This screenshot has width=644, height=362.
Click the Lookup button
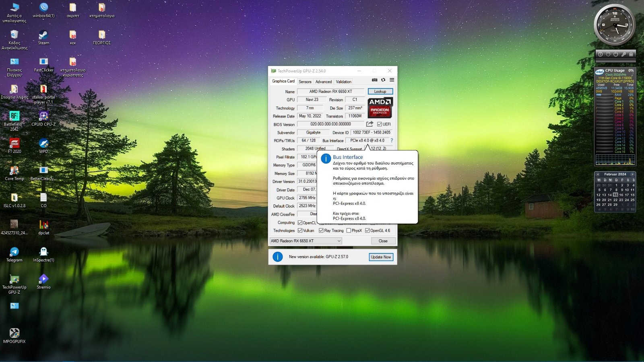[380, 91]
